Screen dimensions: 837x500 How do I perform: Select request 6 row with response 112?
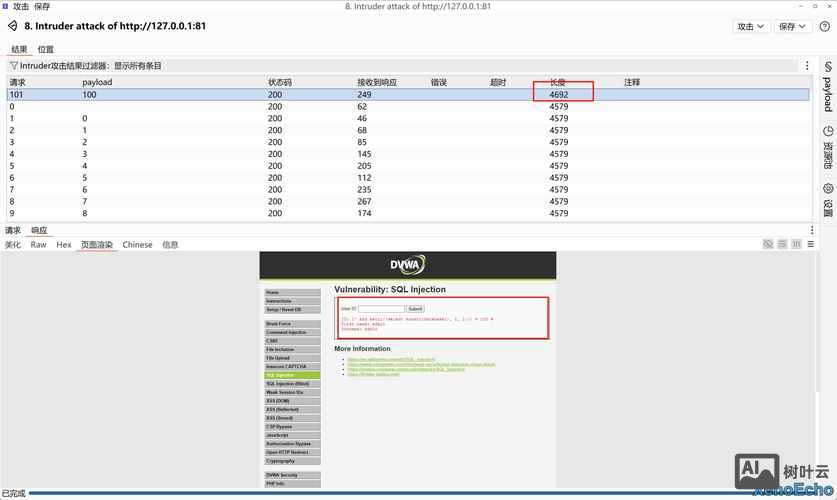coord(408,177)
